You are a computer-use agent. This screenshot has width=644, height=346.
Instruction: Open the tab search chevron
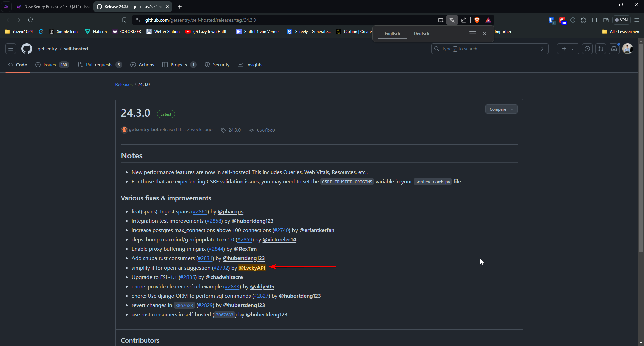[x=590, y=5]
